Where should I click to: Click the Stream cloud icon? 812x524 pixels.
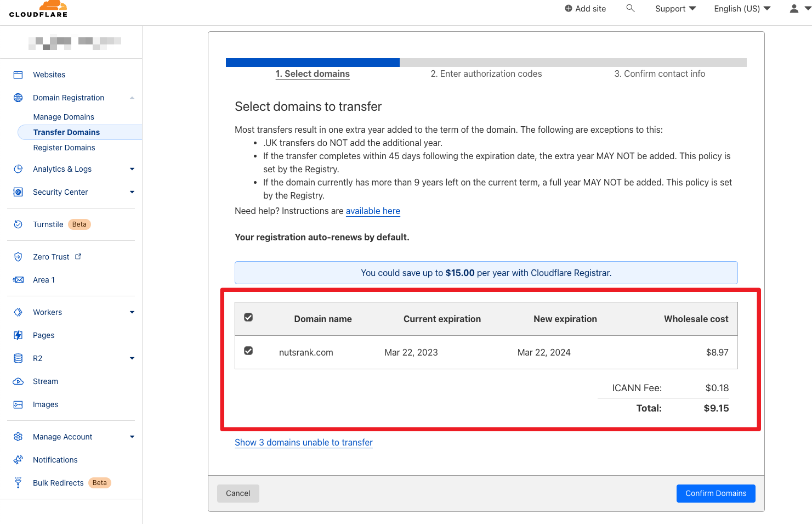[18, 381]
